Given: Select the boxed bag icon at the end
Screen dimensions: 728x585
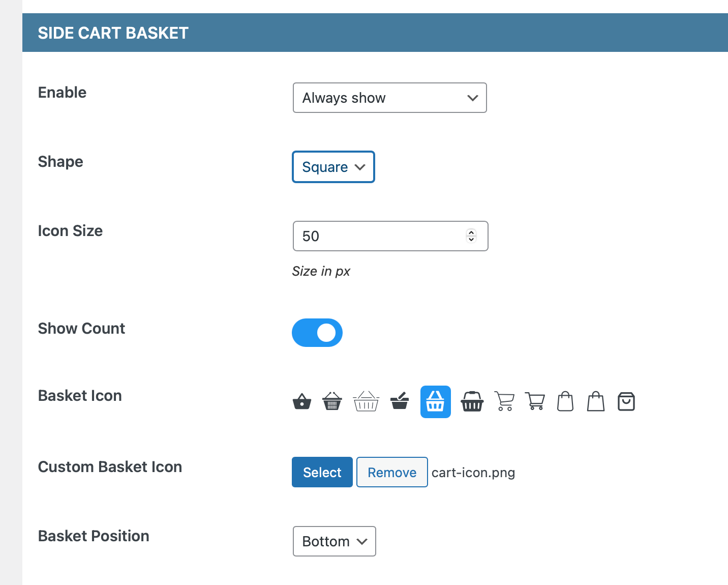Looking at the screenshot, I should 626,402.
